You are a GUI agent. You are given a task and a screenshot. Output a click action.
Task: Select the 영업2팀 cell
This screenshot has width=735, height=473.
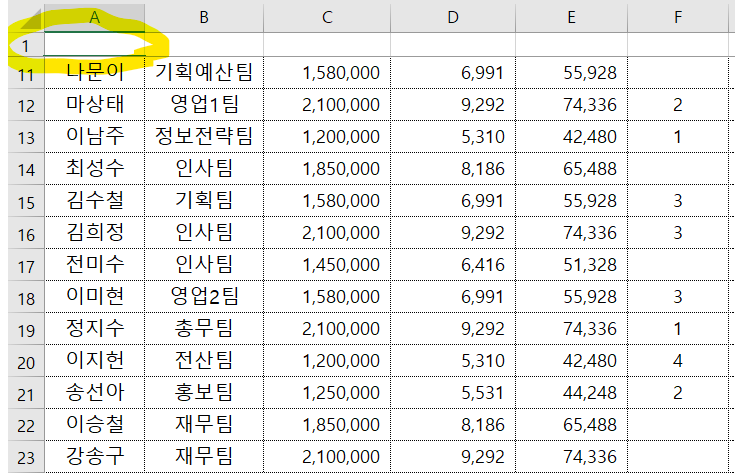point(204,296)
